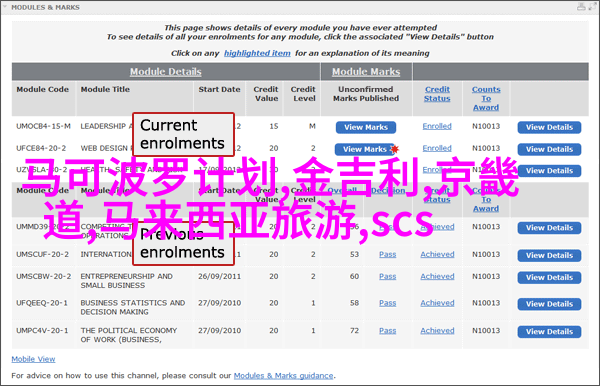This screenshot has height=386, width=600.
Task: View marks for the LEADERSHIP module
Action: 366,127
